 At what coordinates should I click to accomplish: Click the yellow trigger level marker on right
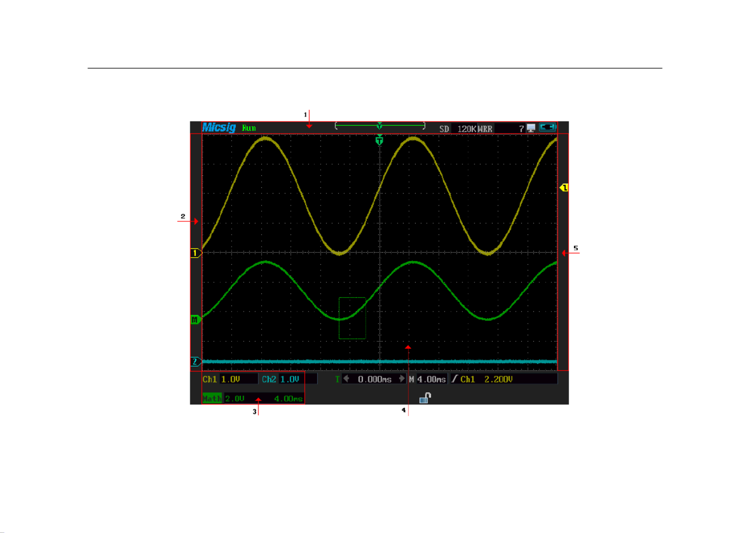[x=564, y=188]
